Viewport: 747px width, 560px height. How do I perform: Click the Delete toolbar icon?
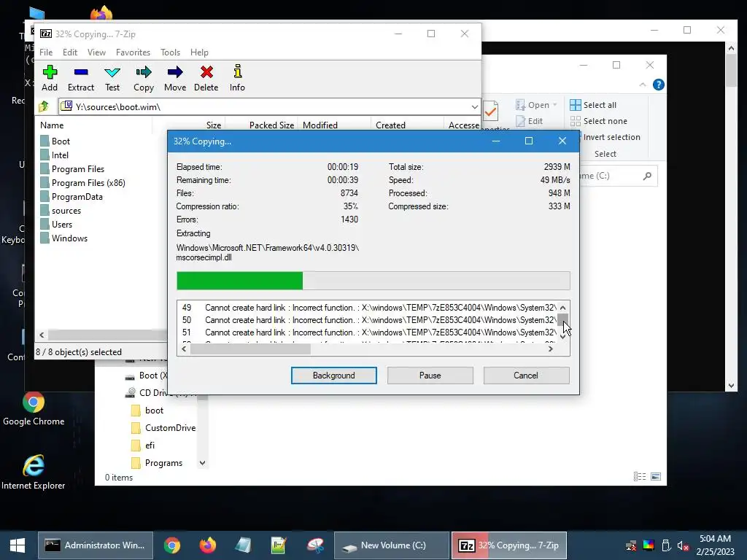pos(206,79)
